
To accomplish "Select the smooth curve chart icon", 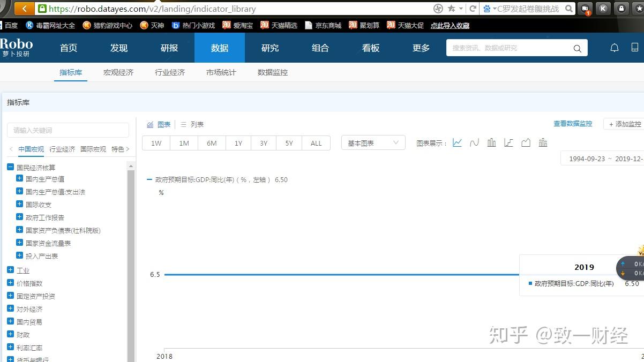I will (x=474, y=142).
